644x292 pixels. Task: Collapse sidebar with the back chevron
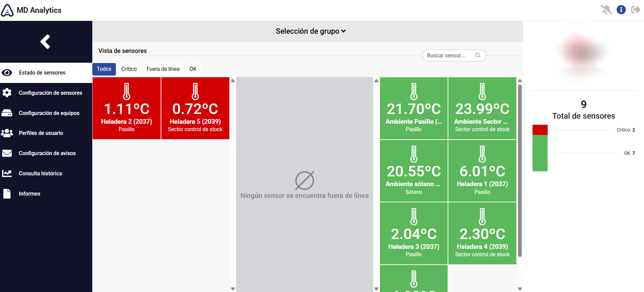tap(45, 42)
